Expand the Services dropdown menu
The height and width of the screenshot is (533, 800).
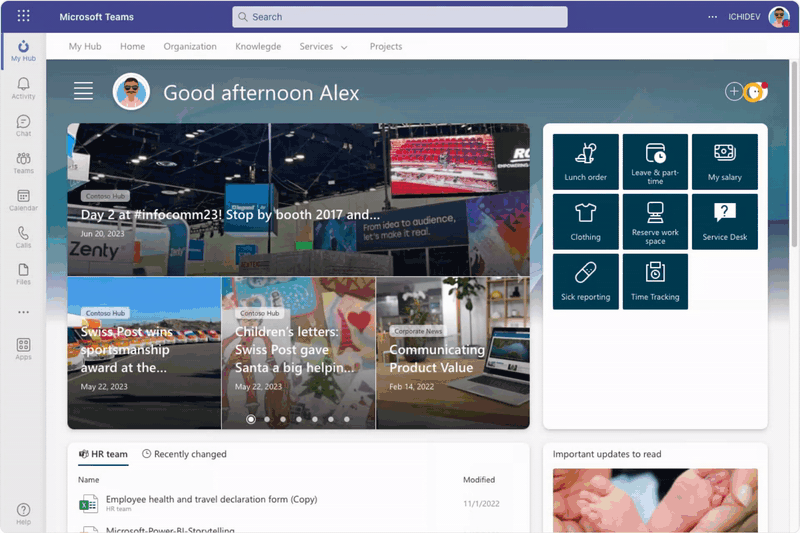(323, 46)
